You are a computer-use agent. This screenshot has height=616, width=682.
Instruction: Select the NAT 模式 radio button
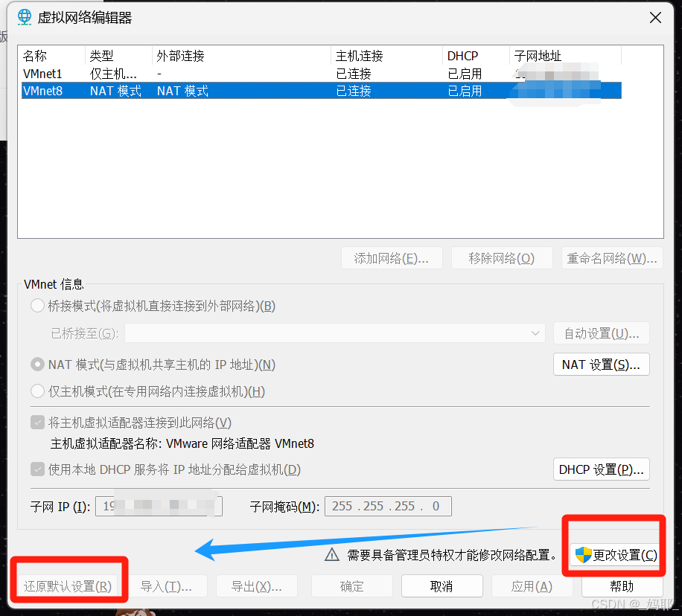tap(37, 365)
